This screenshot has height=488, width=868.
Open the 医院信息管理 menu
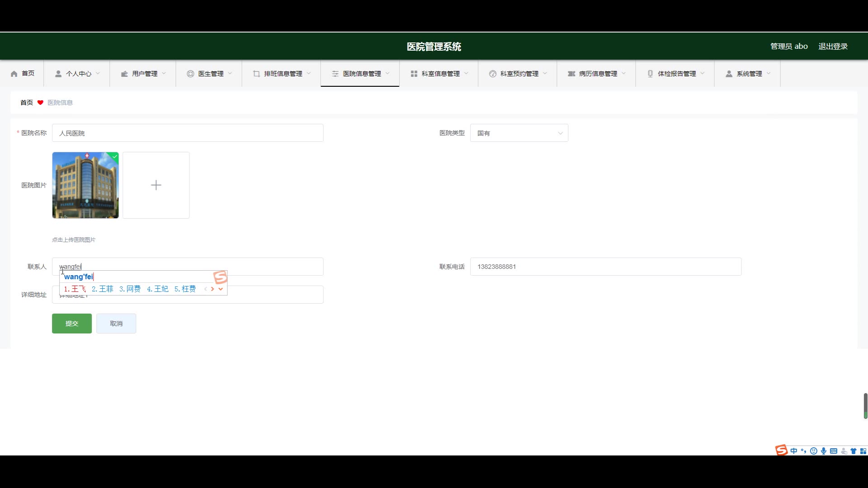pyautogui.click(x=360, y=74)
